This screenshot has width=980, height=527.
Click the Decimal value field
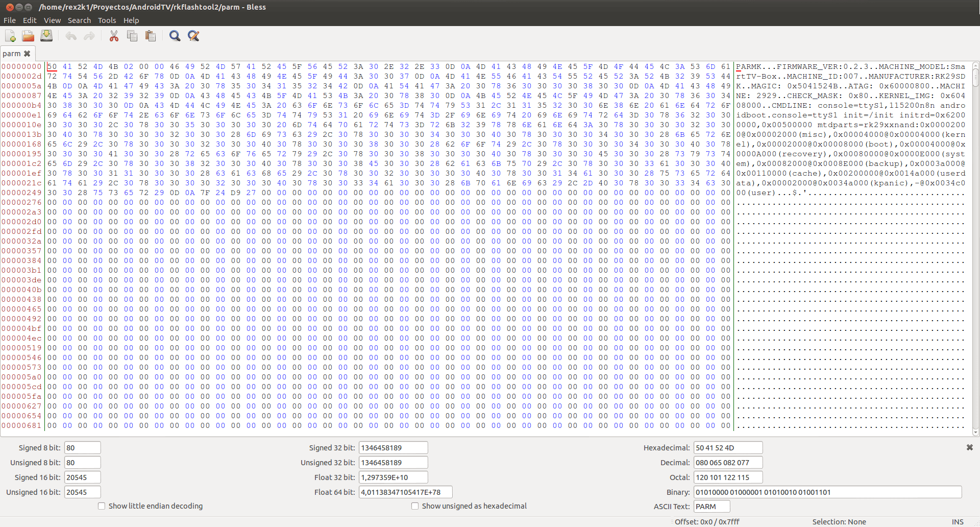point(728,463)
